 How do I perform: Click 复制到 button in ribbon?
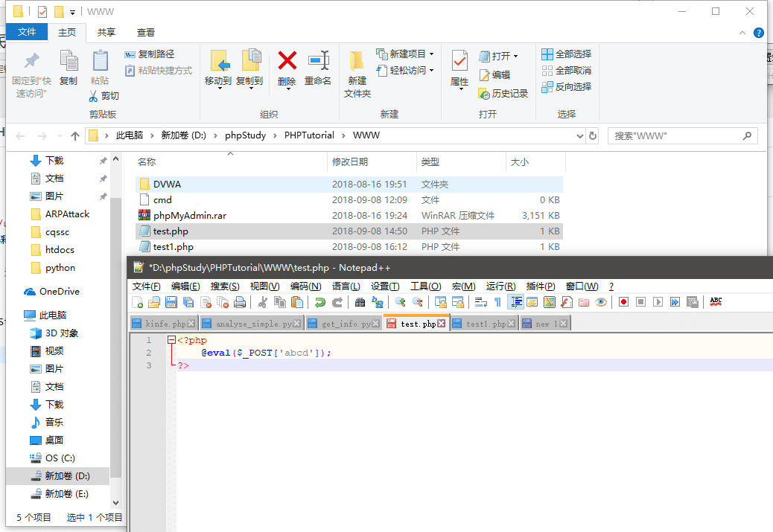tap(249, 69)
